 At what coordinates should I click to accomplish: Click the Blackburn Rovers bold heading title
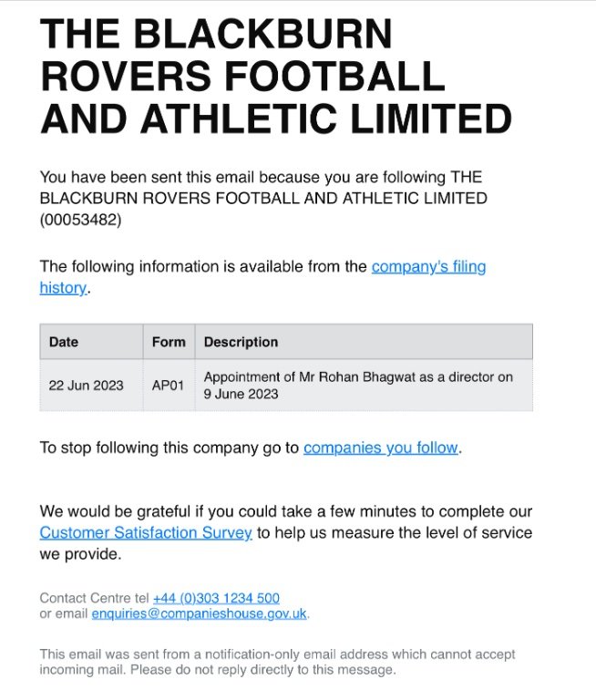tap(275, 76)
